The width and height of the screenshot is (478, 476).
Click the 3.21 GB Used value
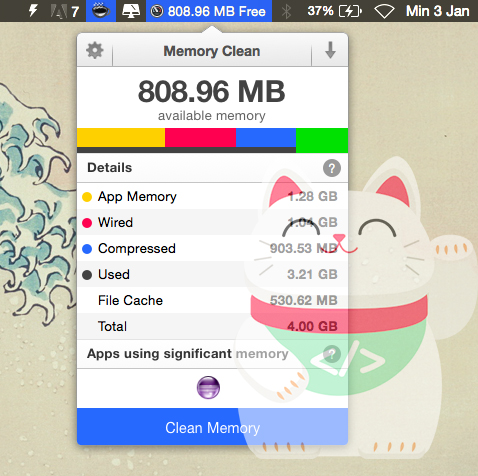tap(312, 274)
